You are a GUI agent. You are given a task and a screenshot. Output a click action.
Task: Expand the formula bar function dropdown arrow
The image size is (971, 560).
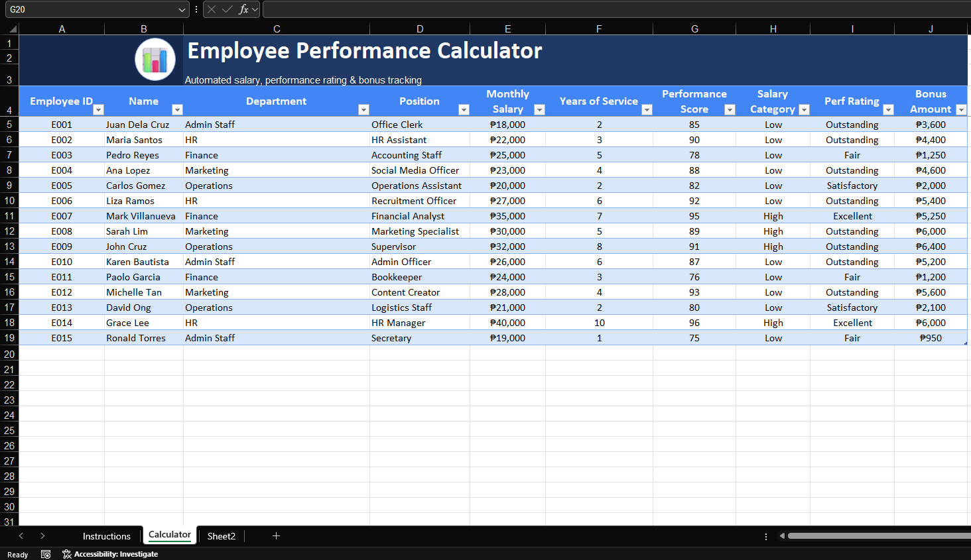coord(255,9)
